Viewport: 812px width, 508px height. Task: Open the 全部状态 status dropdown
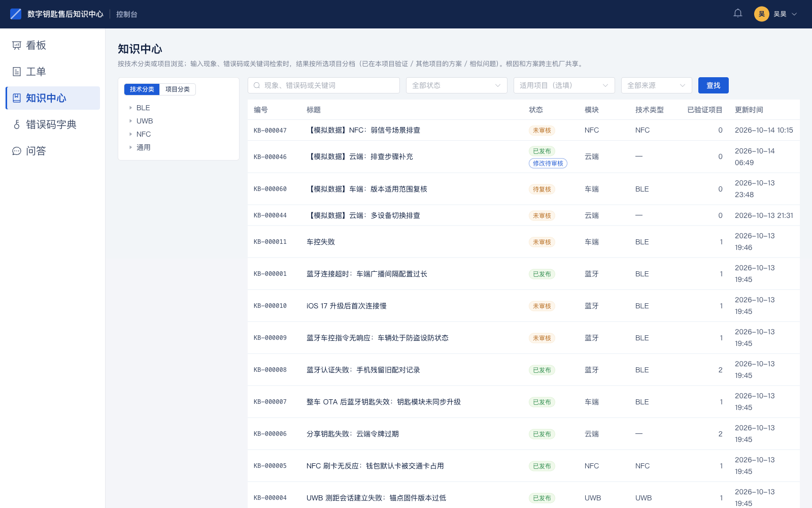(457, 85)
